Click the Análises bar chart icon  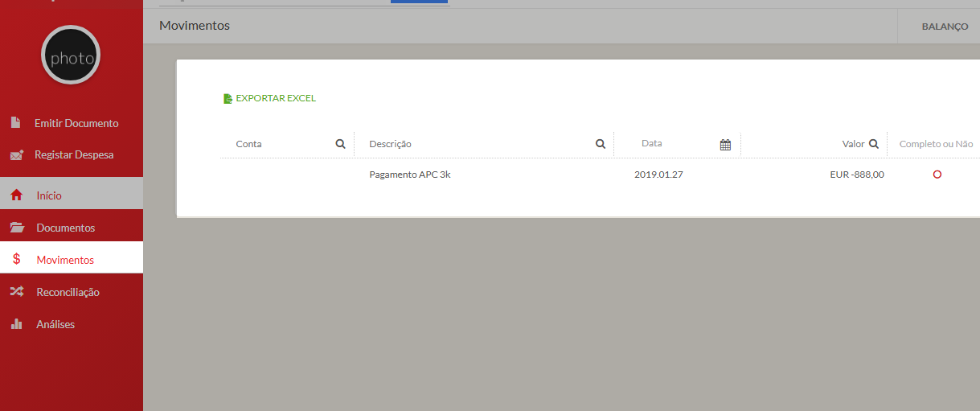(x=16, y=324)
